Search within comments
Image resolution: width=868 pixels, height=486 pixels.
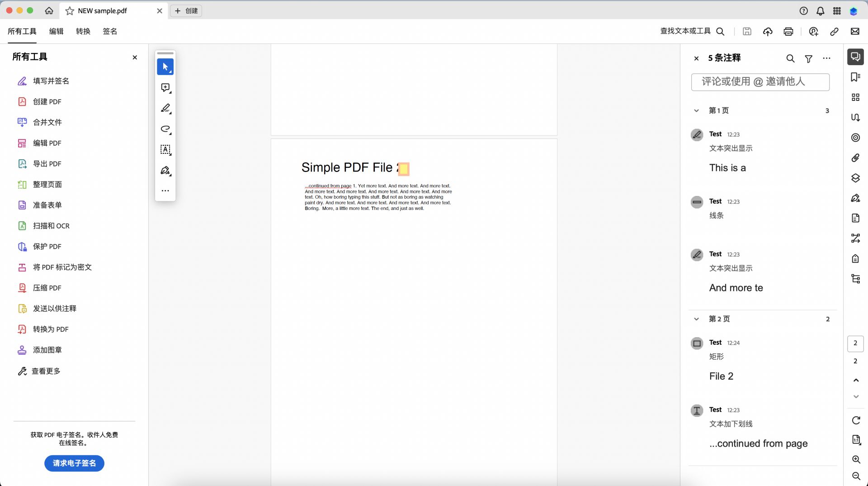[790, 58]
